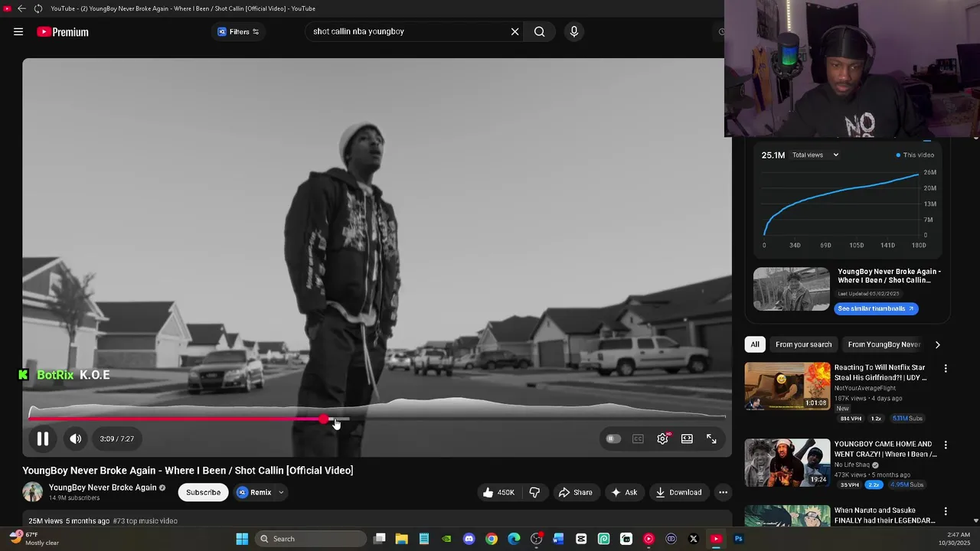
Task: Open 'Reacting To Will Netflix Star' video thumbnail
Action: point(787,386)
